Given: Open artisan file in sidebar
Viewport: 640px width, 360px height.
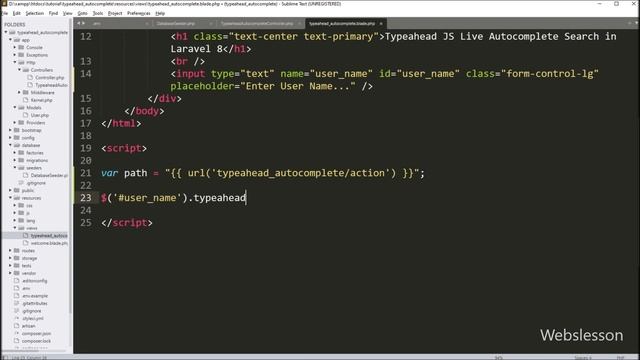Looking at the screenshot, I should 28,326.
